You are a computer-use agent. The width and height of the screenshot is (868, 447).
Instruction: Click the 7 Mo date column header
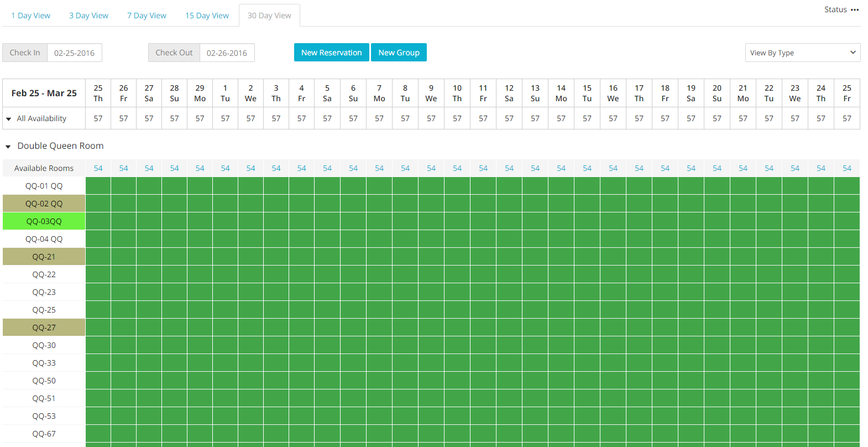tap(379, 93)
